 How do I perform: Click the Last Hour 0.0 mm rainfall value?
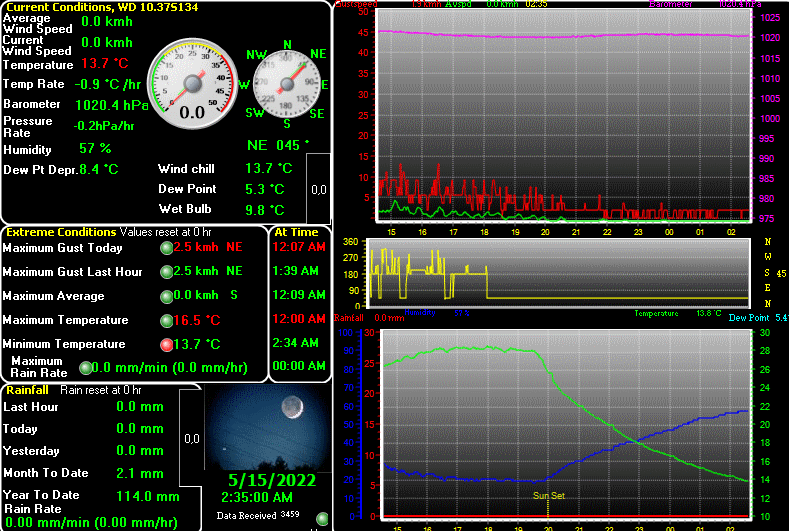(140, 407)
